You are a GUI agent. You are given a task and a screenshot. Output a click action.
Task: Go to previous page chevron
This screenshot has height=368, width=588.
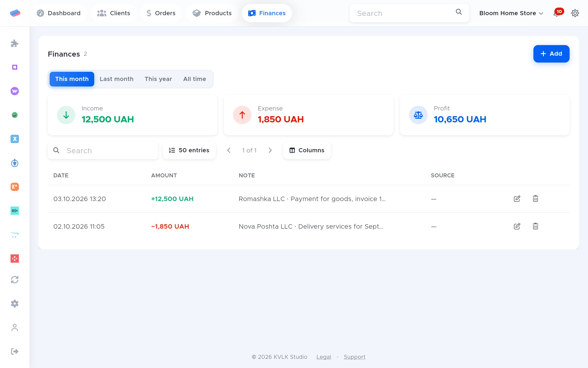click(x=229, y=150)
